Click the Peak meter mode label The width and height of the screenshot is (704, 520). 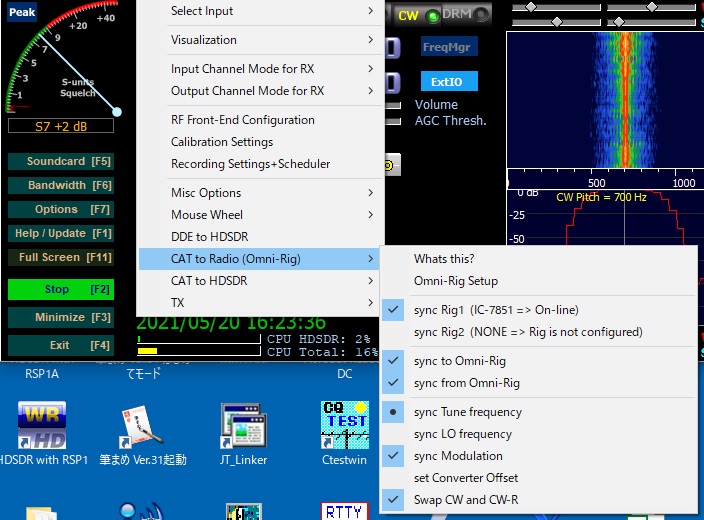[22, 12]
